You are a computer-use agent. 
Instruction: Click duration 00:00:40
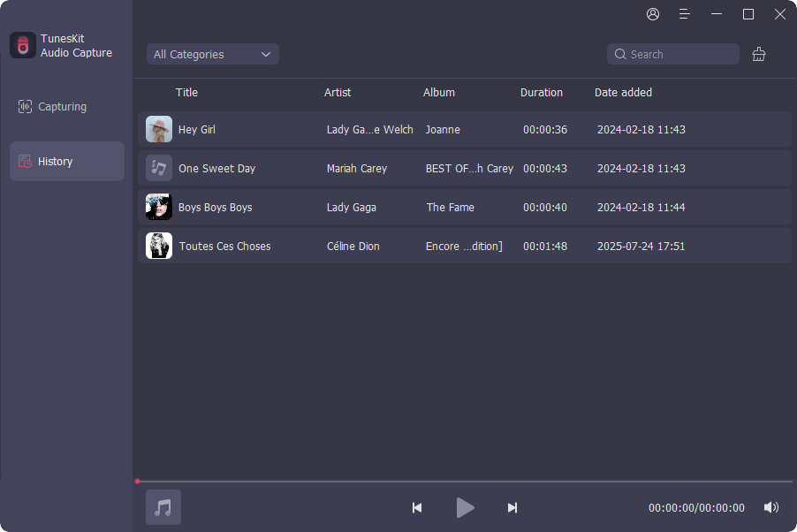coord(545,208)
